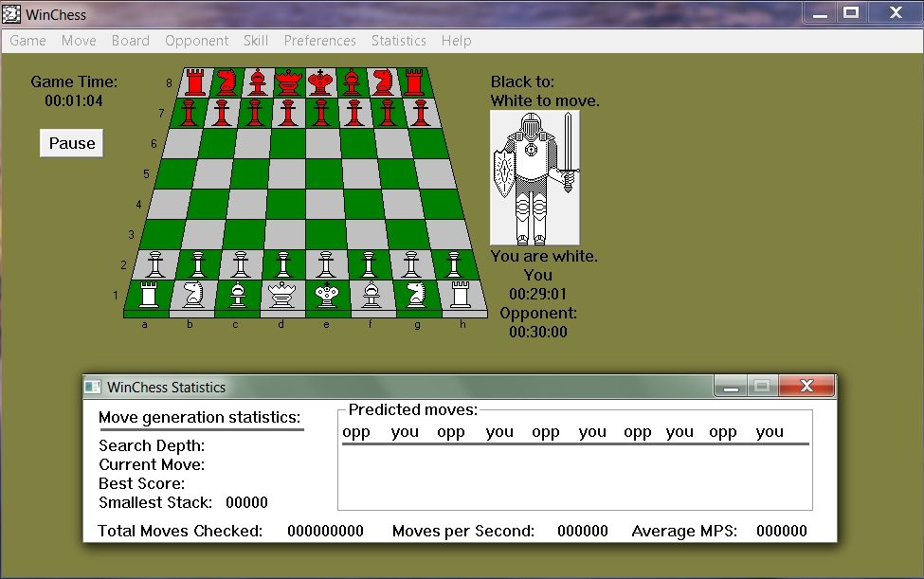
Task: Click the empty c3 square
Action: pyautogui.click(x=244, y=234)
